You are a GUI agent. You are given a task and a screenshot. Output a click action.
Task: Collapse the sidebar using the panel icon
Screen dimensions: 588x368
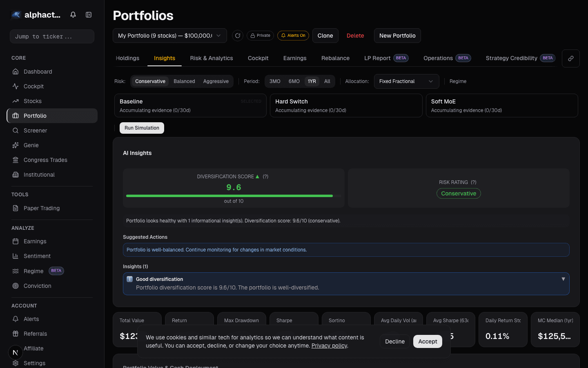pyautogui.click(x=89, y=14)
